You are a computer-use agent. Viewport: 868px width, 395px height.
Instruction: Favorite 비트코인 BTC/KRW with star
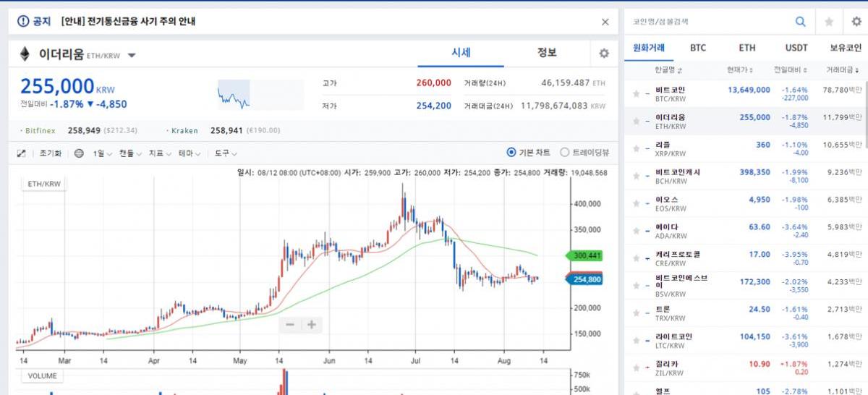636,94
